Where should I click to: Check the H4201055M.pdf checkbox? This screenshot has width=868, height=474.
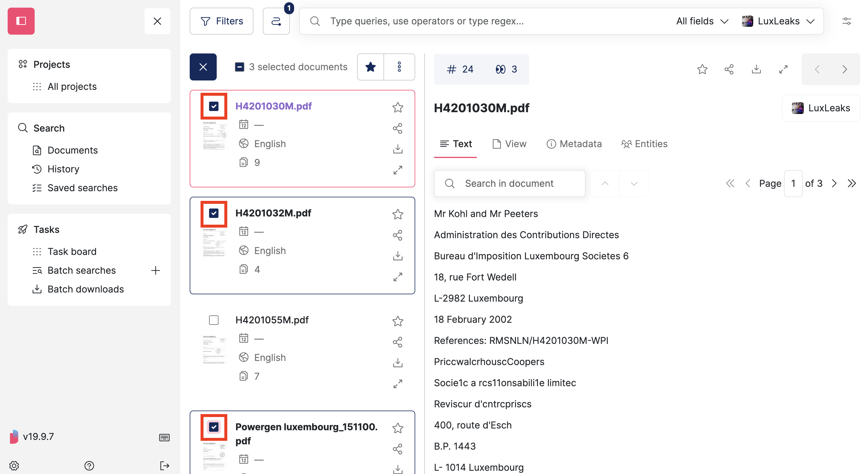coord(214,320)
